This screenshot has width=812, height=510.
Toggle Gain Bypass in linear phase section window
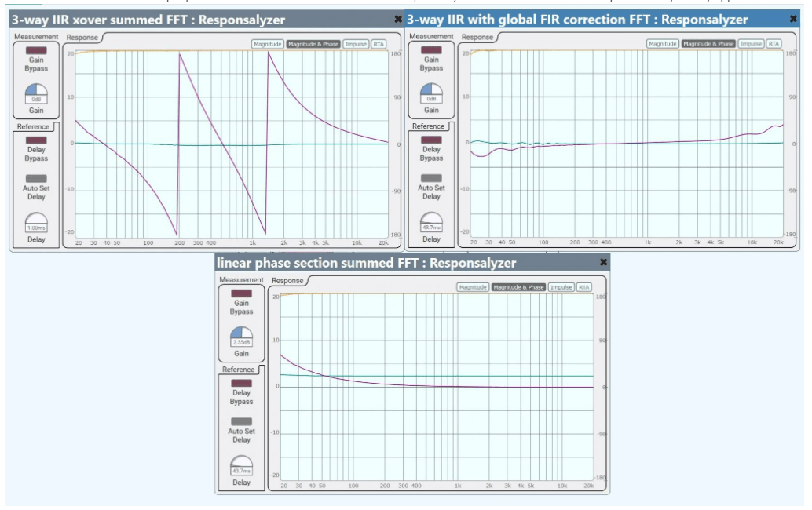point(241,293)
